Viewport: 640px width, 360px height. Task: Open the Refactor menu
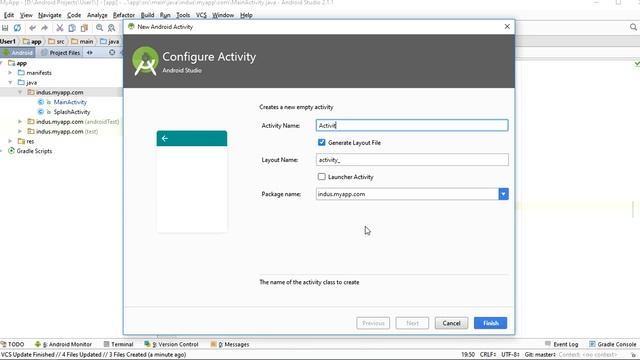pos(124,15)
